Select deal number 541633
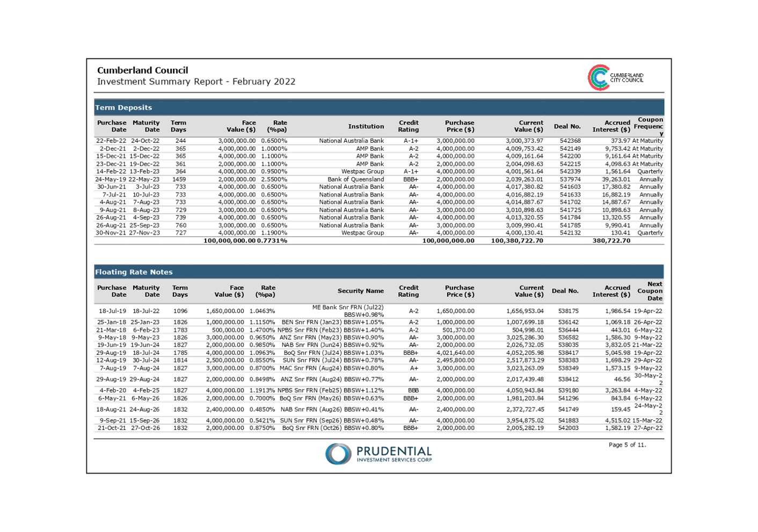The image size is (758, 532). coord(570,195)
